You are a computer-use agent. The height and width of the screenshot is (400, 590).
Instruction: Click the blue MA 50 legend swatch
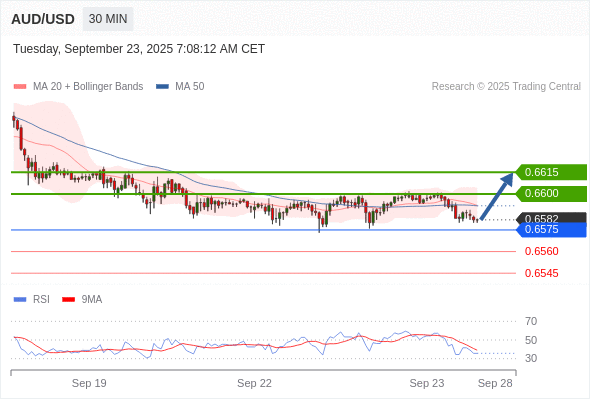click(162, 87)
